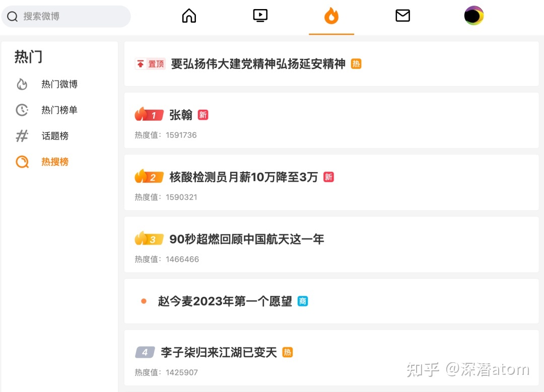Open topic 90秒超燃回顾中国航天这一年
Viewport: 544px width, 392px height.
[x=247, y=239]
